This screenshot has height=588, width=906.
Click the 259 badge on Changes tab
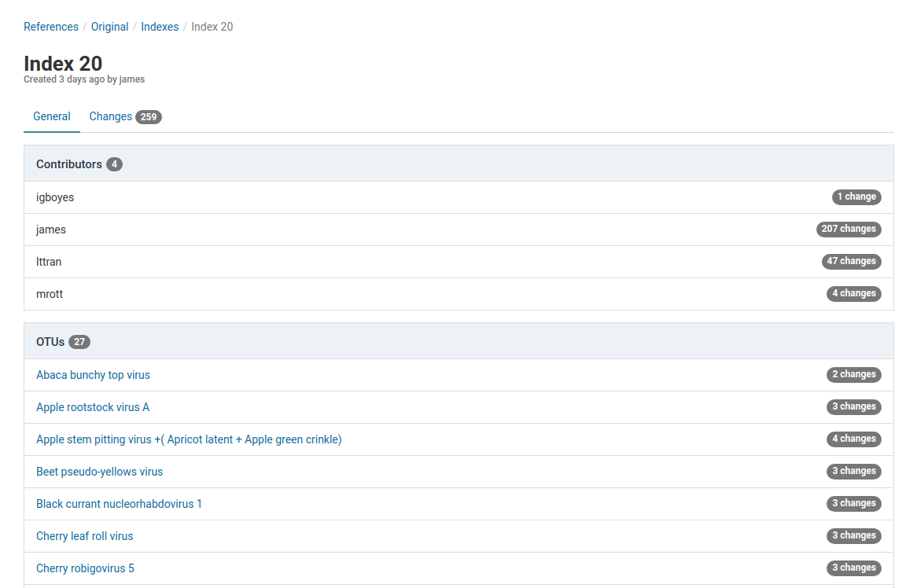(148, 117)
